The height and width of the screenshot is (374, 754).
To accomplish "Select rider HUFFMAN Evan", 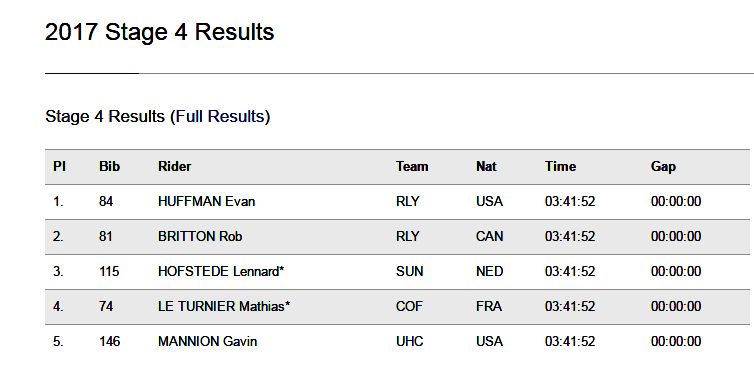I will point(206,201).
